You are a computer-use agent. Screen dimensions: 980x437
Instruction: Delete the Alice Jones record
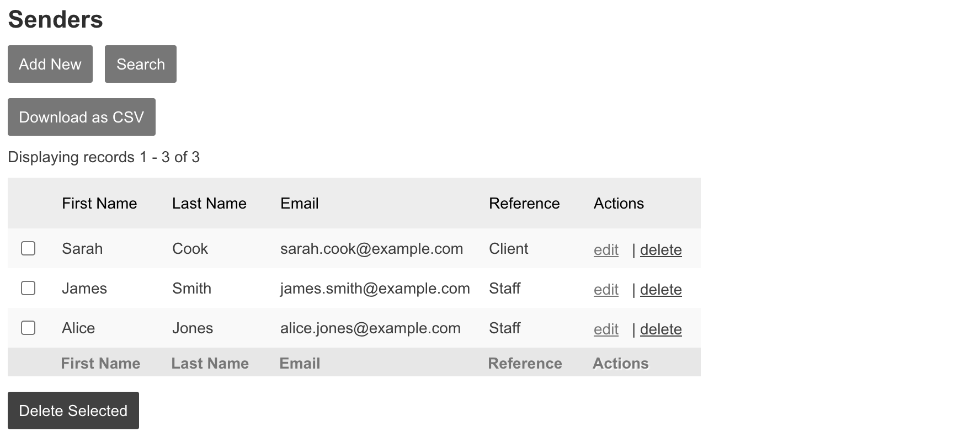coord(661,329)
